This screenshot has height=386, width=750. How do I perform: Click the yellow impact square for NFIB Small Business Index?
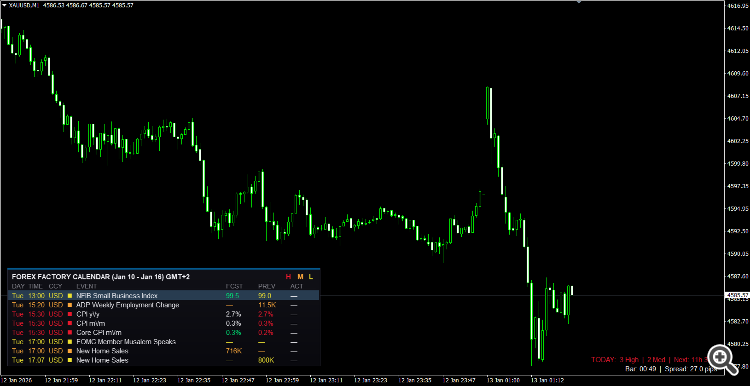click(70, 296)
